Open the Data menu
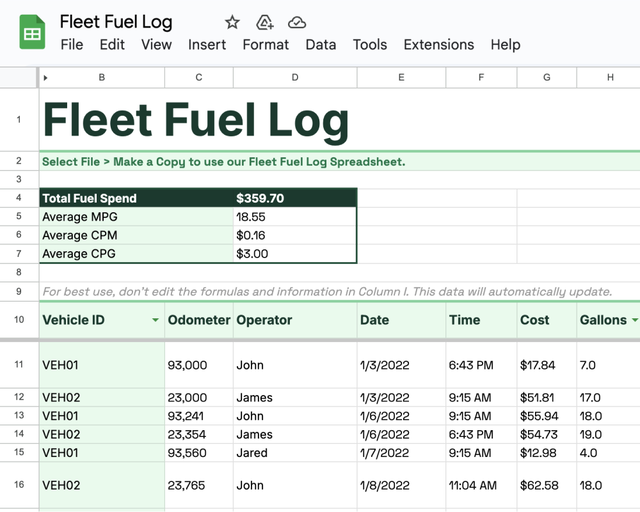The height and width of the screenshot is (512, 640). click(321, 44)
